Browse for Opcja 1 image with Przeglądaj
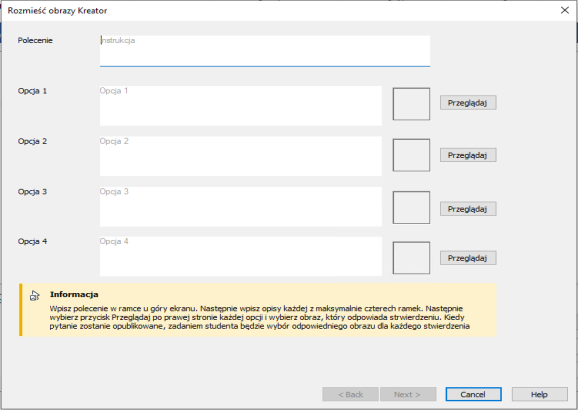This screenshot has height=410, width=578. (468, 103)
